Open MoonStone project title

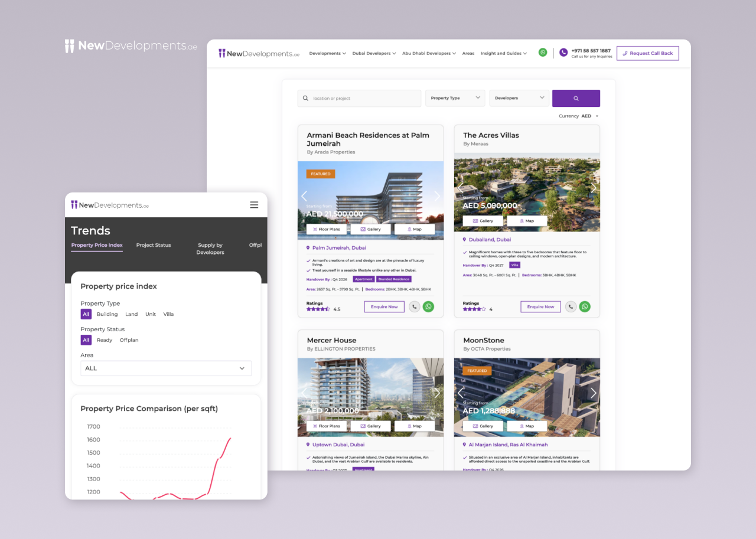click(x=484, y=341)
